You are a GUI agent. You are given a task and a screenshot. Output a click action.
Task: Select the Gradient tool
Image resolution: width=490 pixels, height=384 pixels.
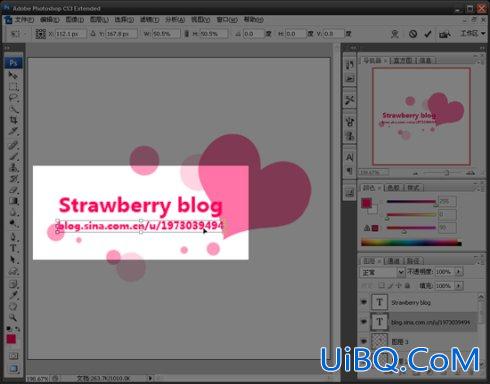click(x=13, y=201)
